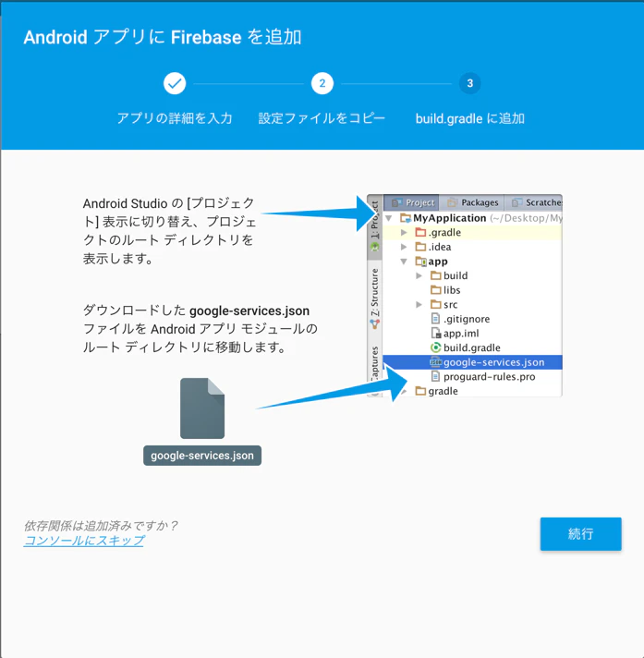Click the .gradle folder icon
This screenshot has width=644, height=658.
(420, 233)
